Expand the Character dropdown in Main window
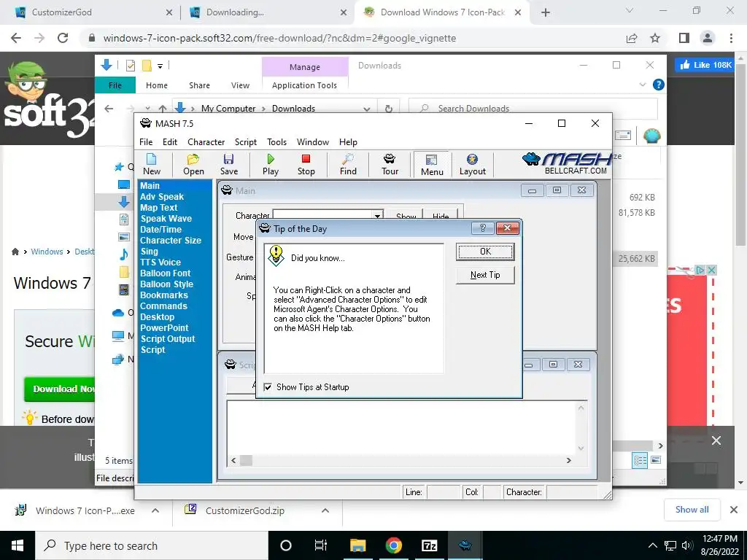The image size is (747, 560). click(x=377, y=216)
